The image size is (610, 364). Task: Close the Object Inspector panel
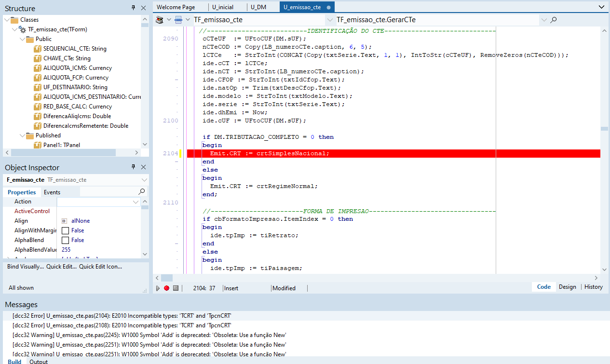(x=143, y=167)
